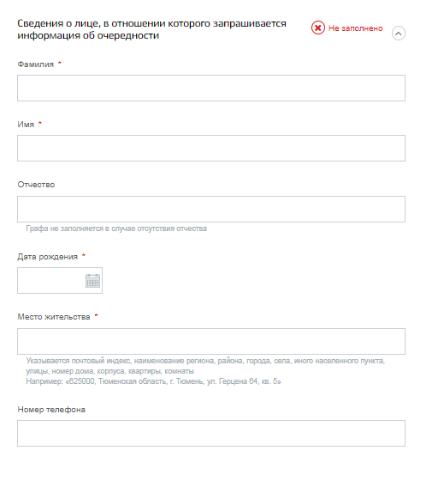Click the hint about missing отчество
This screenshot has width=425, height=498.
pos(116,229)
